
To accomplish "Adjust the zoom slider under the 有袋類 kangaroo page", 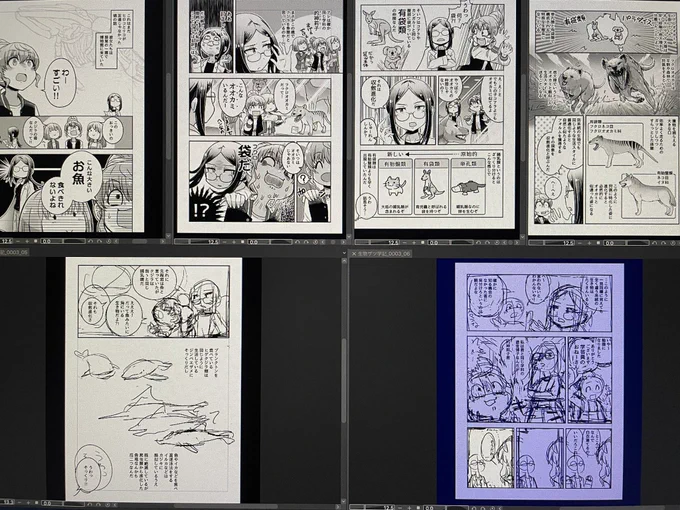I will 377,242.
